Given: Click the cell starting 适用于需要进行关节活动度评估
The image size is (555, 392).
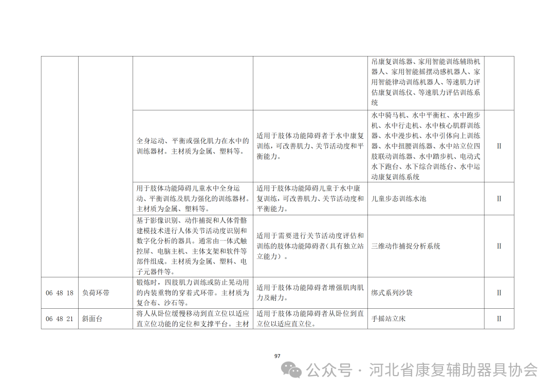Looking at the screenshot, I should (x=310, y=246).
